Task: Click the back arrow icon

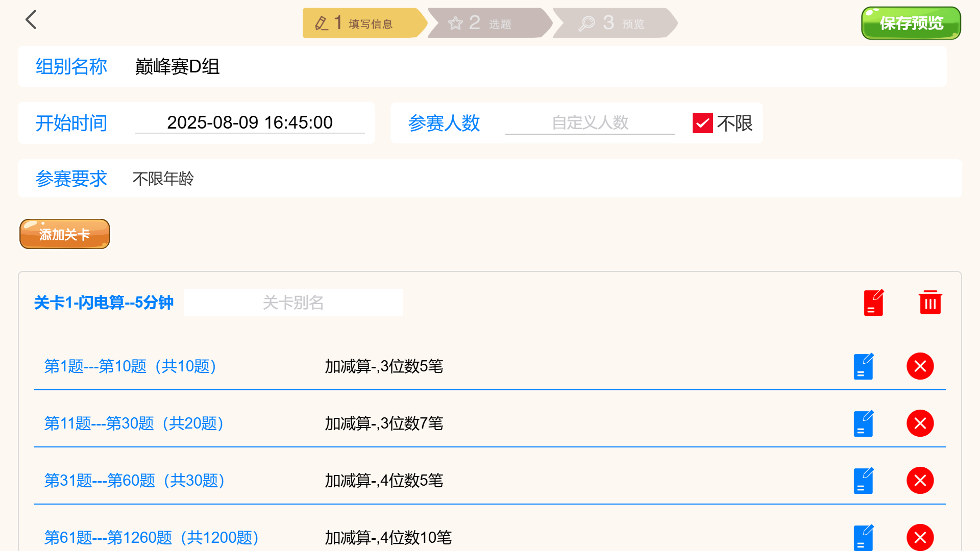Action: (x=31, y=20)
